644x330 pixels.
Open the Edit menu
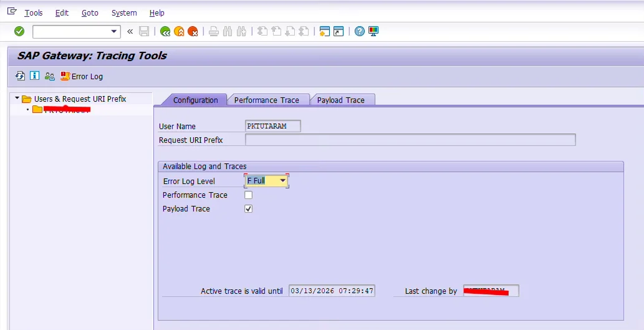point(62,12)
